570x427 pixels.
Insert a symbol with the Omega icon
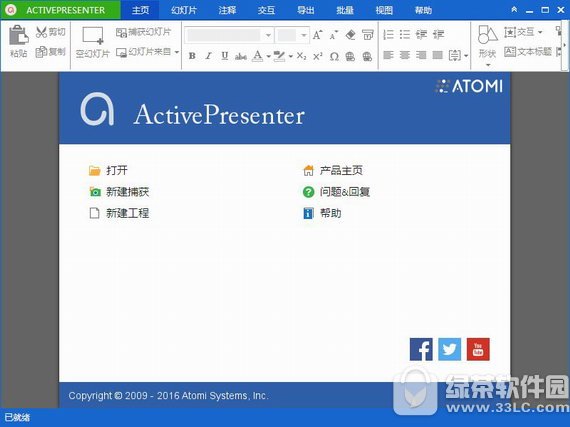coord(334,56)
